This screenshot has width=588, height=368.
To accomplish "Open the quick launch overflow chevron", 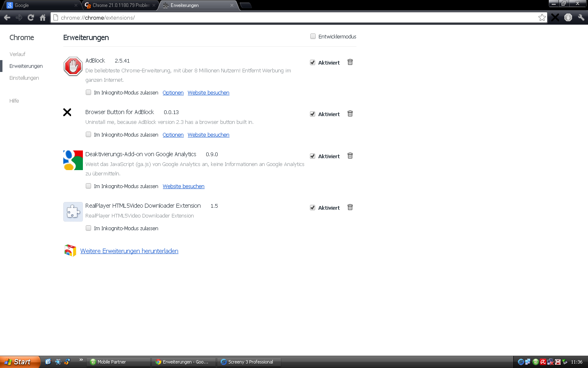I will pos(81,360).
